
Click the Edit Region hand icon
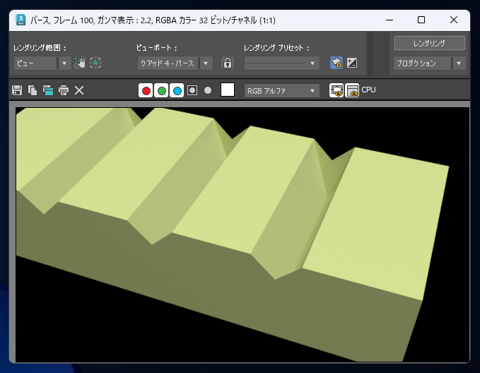(x=80, y=63)
